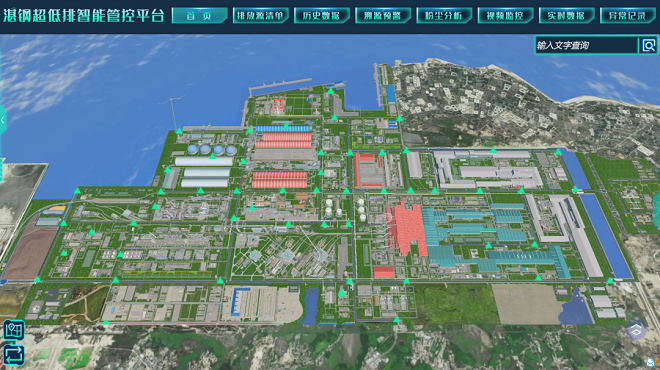Open the 溯源预警 tab

383,16
